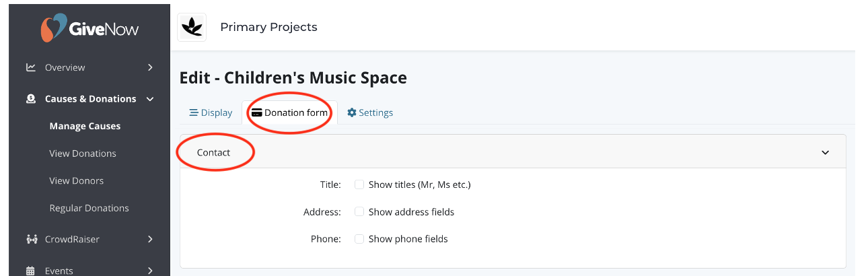Tick the Show address fields checkbox
The height and width of the screenshot is (276, 868).
click(x=359, y=212)
